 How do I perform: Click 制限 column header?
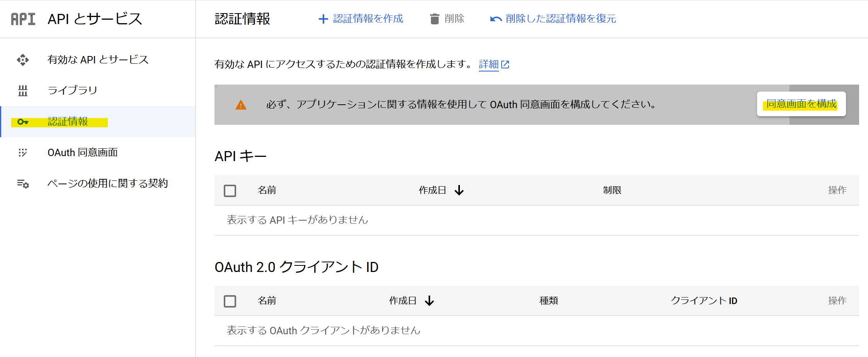point(612,190)
